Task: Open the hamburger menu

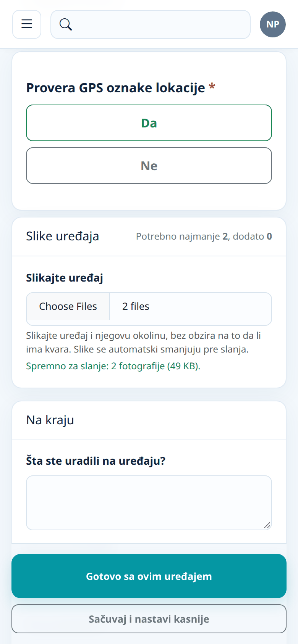Action: [27, 24]
